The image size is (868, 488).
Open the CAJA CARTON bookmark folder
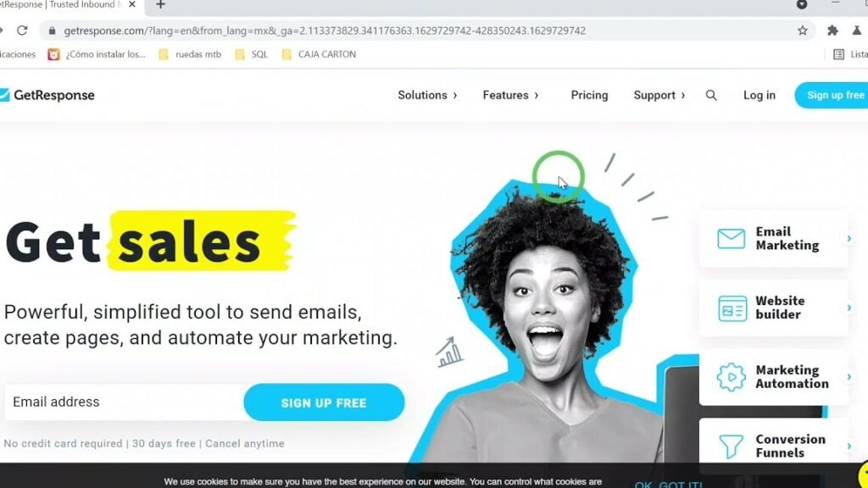[319, 54]
